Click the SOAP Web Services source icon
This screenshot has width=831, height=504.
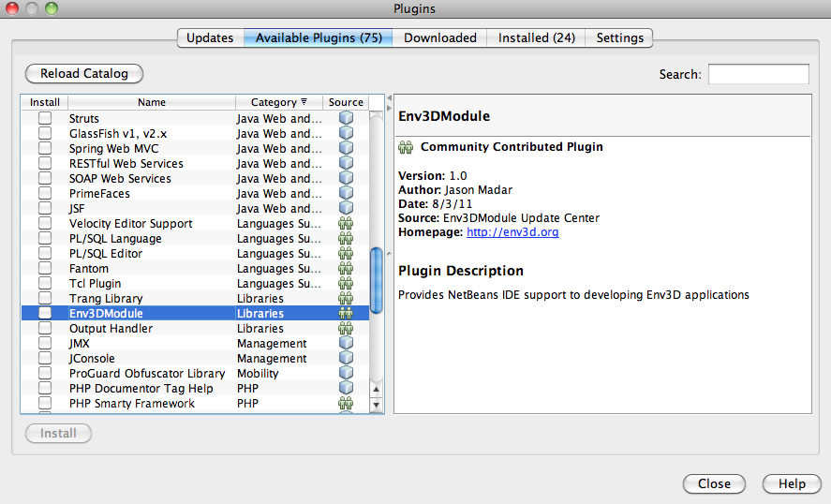pos(346,178)
